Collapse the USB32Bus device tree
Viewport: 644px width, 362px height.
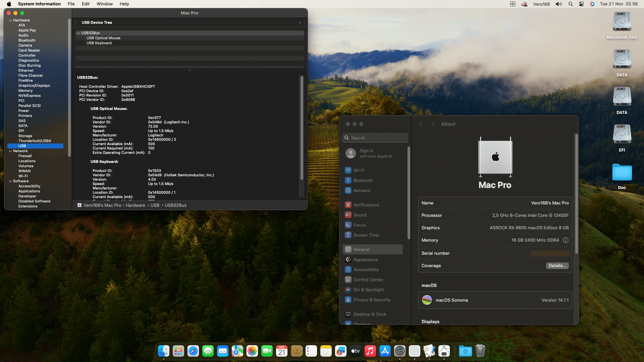78,33
